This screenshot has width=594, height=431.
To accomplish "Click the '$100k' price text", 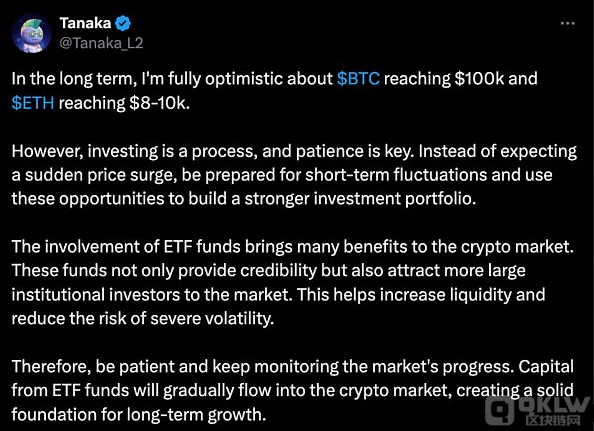I will (479, 79).
